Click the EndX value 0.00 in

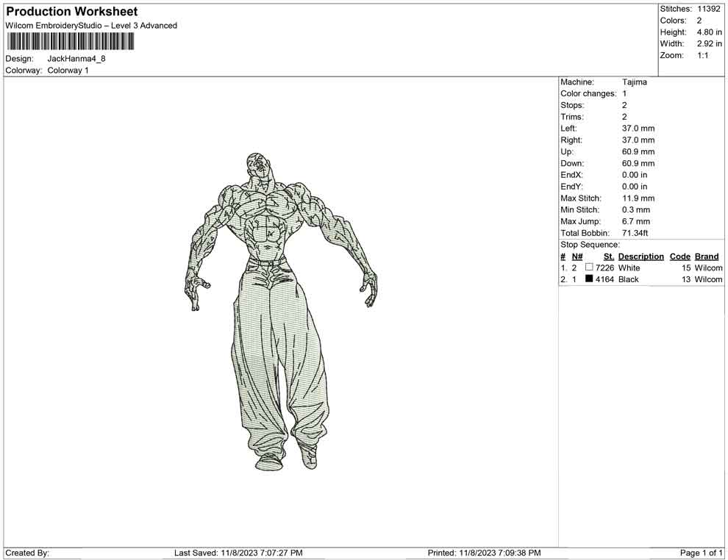tap(634, 175)
